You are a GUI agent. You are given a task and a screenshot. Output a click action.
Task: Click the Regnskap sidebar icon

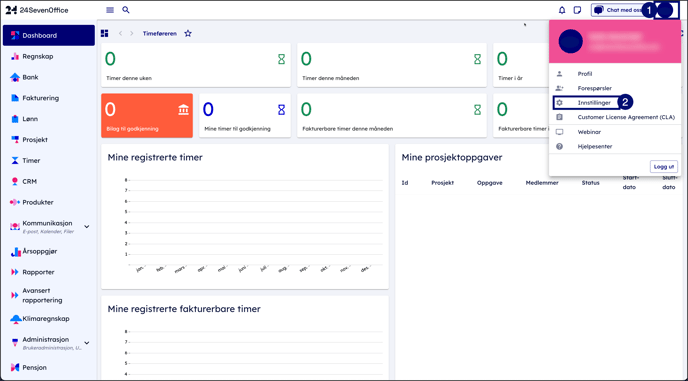pyautogui.click(x=15, y=56)
